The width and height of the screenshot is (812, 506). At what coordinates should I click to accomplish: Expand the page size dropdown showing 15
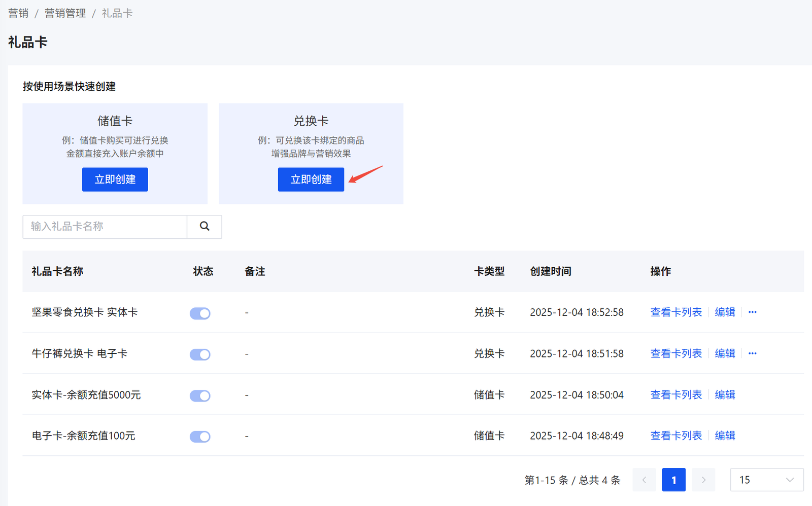point(766,480)
